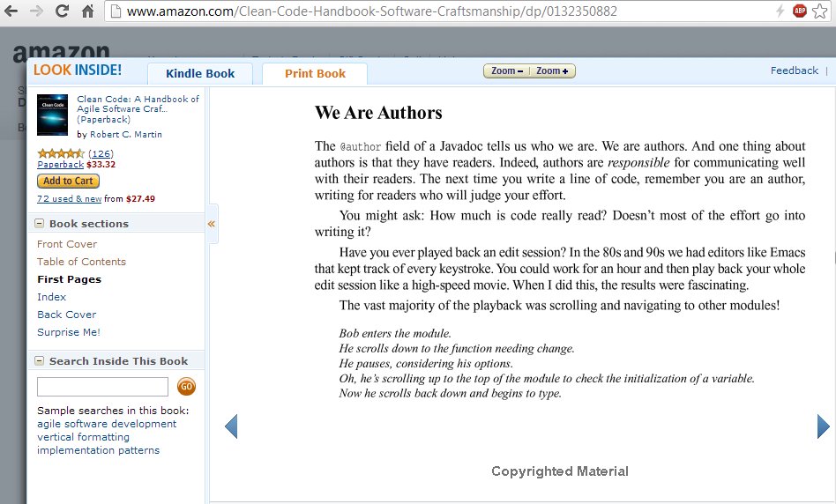
Task: Collapse the Search Inside This Book section
Action: 40,360
